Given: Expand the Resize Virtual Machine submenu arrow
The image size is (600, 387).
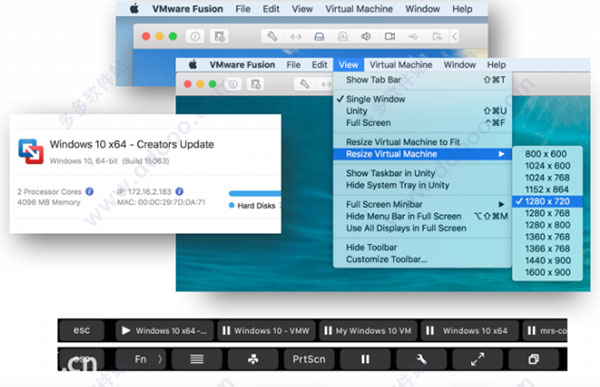Looking at the screenshot, I should click(501, 154).
